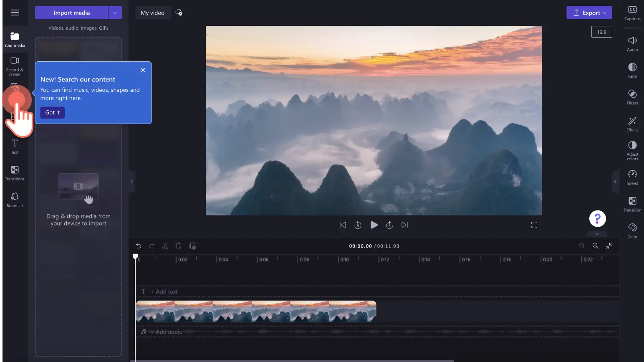The image size is (644, 362).
Task: Check the cloud sync status icon
Action: tap(179, 13)
